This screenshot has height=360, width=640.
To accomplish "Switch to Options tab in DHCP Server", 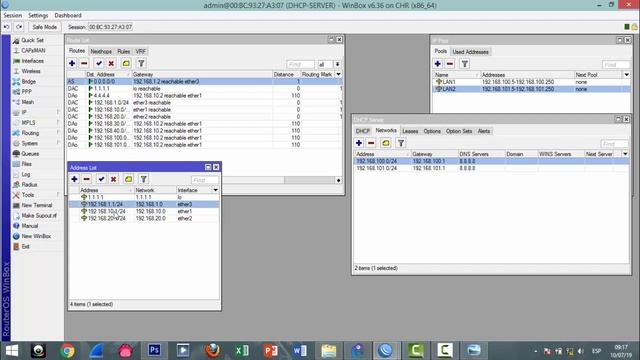I will coord(432,131).
